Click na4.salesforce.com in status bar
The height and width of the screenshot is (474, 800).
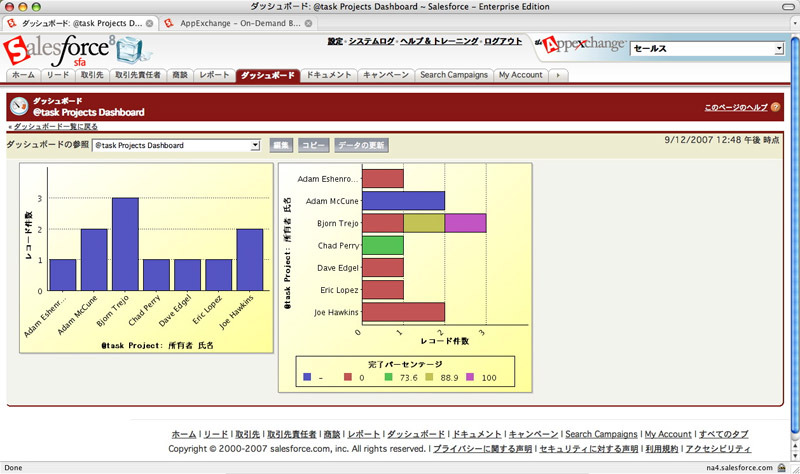[739, 467]
